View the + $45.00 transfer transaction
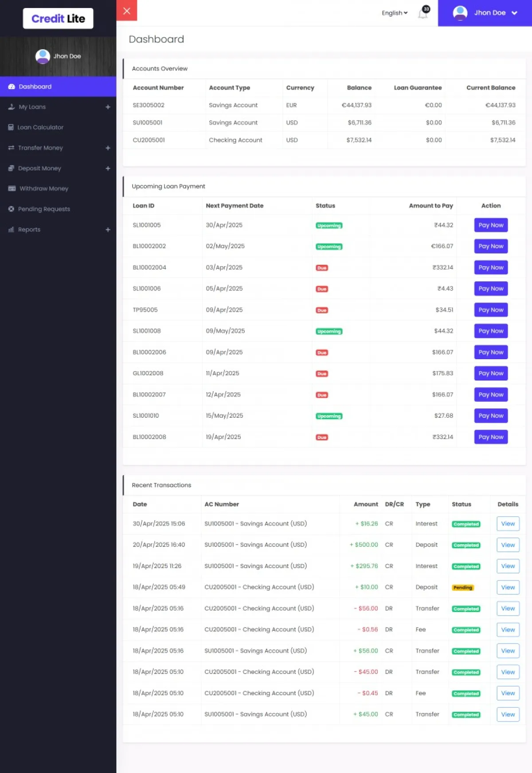The height and width of the screenshot is (773, 532). tap(508, 714)
